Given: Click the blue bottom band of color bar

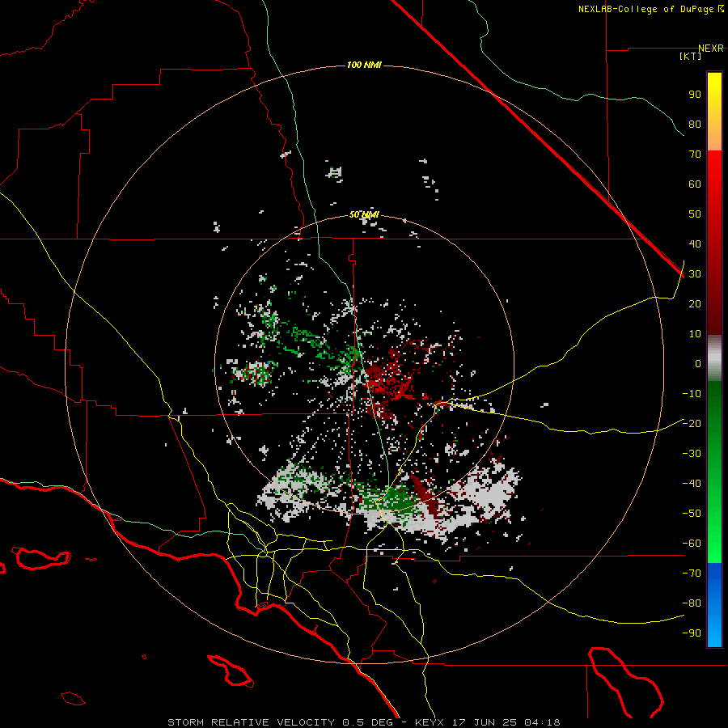Looking at the screenshot, I should [714, 605].
